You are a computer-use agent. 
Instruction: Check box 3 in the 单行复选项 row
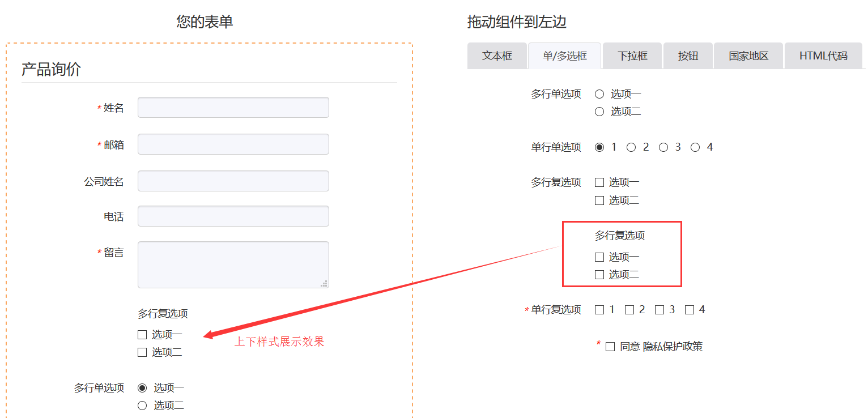click(659, 309)
